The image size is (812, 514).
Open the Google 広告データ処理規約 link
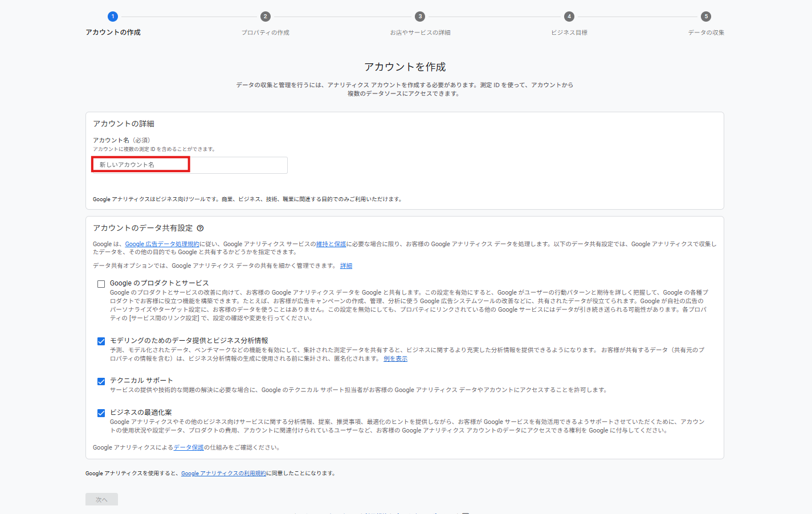[162, 244]
